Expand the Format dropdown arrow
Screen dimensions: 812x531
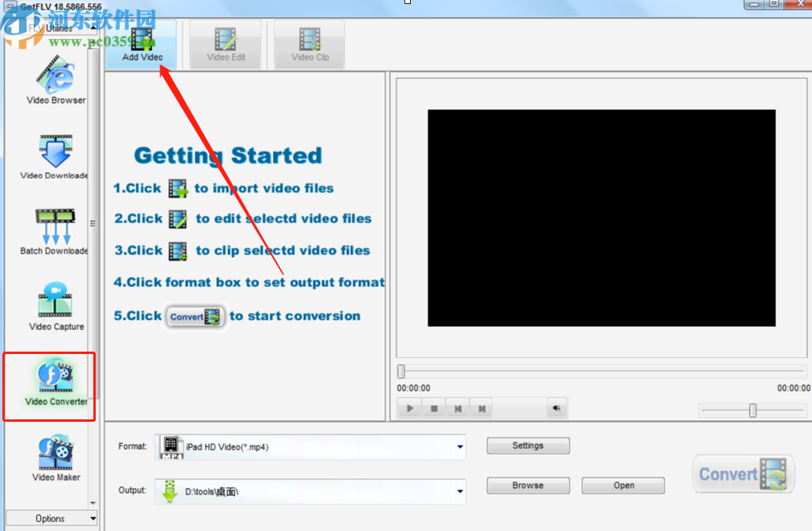point(460,446)
